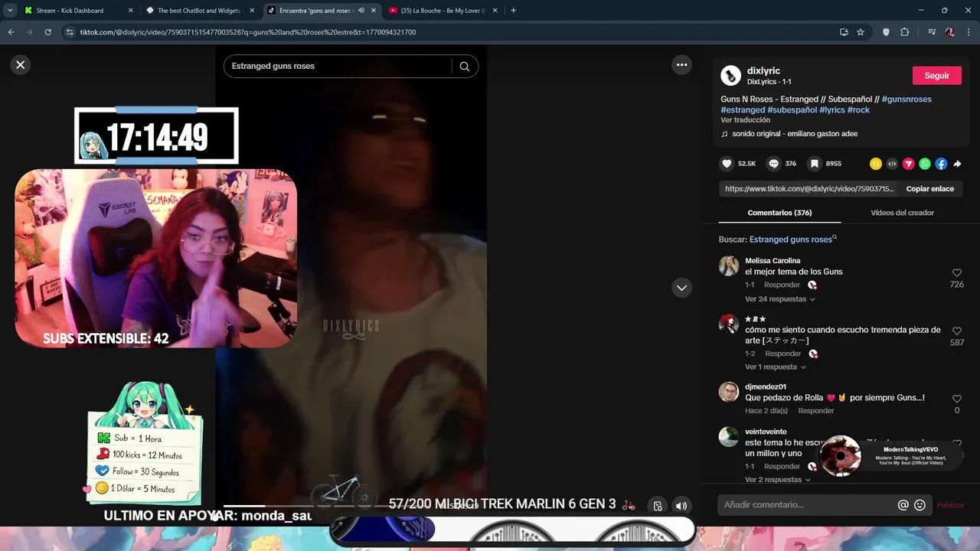
Task: Open the #gunsnroses hashtag
Action: [x=906, y=99]
